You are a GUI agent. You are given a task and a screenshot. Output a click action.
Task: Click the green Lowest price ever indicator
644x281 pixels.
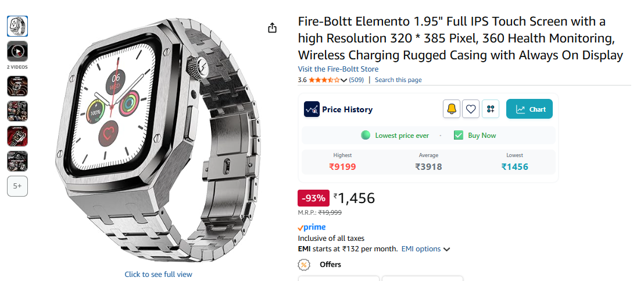coord(366,136)
